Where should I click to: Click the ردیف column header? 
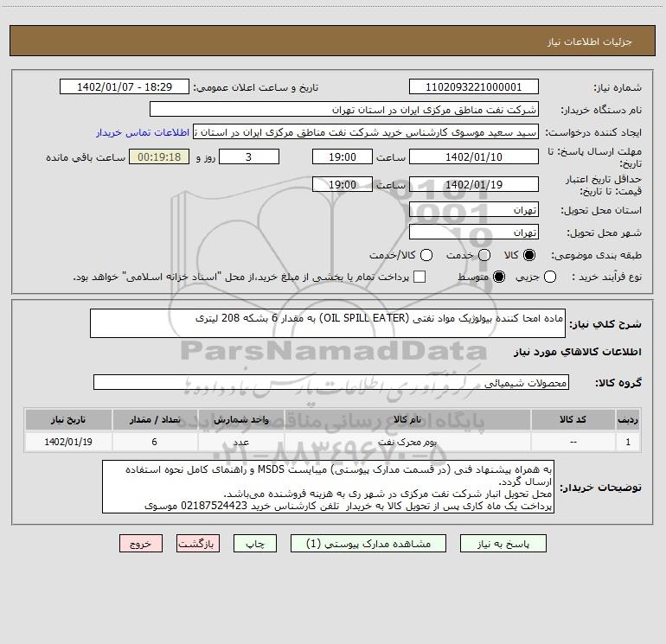point(628,419)
